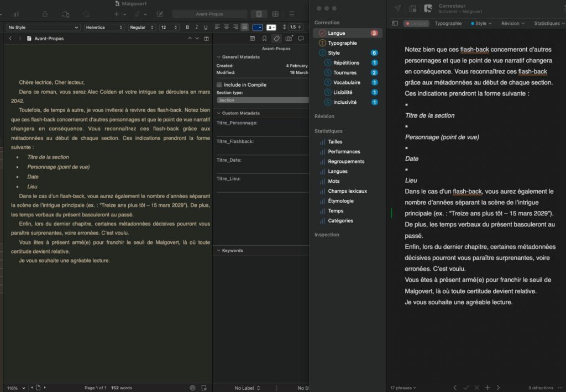The height and width of the screenshot is (392, 566).
Task: Open the No Label selector at bottom
Action: [x=245, y=388]
